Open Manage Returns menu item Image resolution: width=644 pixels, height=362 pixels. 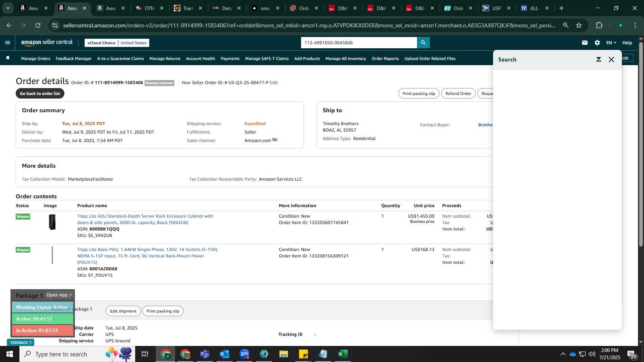click(x=165, y=58)
